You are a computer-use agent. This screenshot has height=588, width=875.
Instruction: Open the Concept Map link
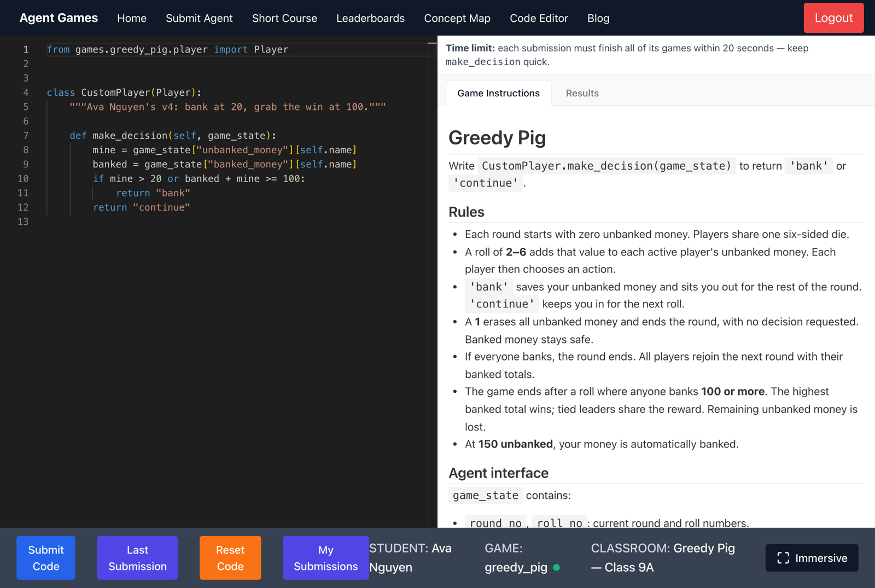tap(457, 18)
